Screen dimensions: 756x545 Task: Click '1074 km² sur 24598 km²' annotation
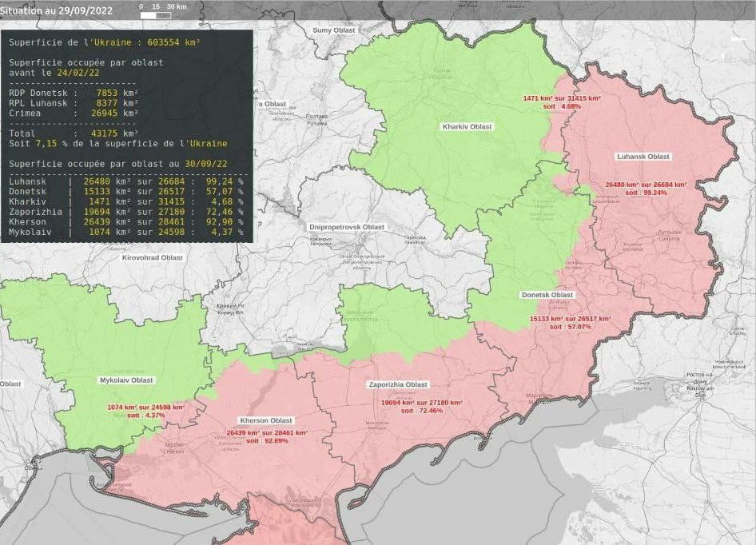(x=145, y=408)
